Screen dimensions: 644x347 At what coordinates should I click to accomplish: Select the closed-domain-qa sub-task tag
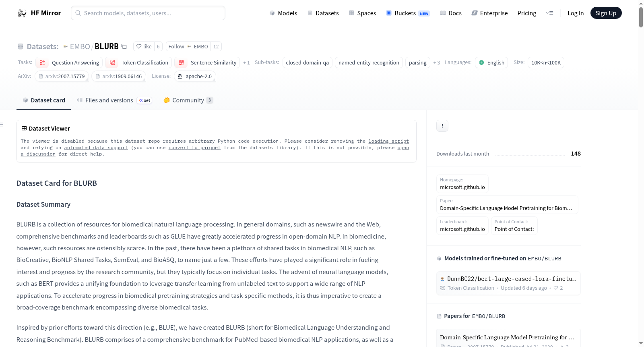tap(308, 62)
